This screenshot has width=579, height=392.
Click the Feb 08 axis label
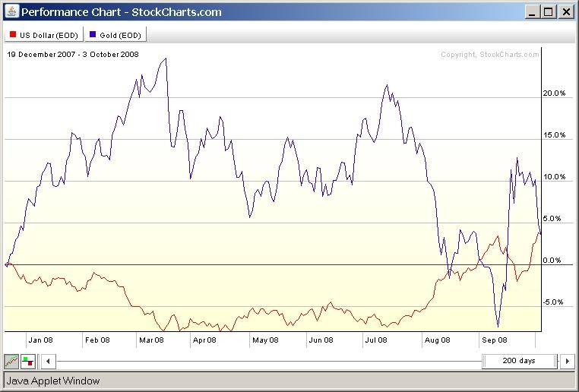click(x=97, y=340)
